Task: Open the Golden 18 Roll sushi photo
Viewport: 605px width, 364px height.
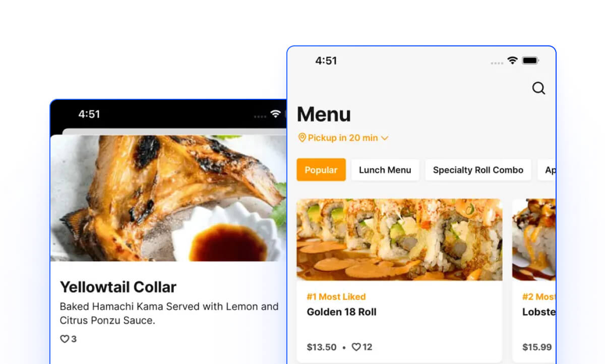Action: point(399,239)
